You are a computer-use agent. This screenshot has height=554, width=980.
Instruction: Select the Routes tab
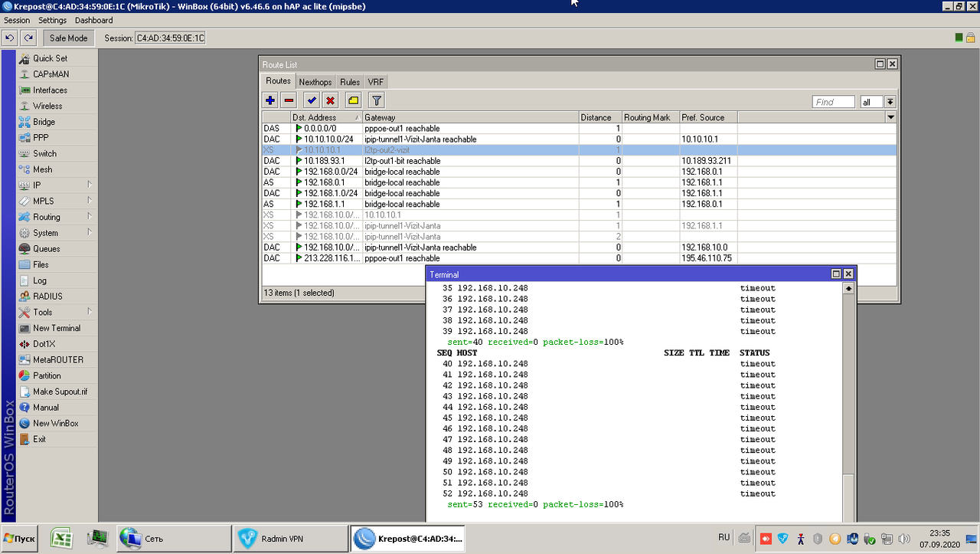278,81
